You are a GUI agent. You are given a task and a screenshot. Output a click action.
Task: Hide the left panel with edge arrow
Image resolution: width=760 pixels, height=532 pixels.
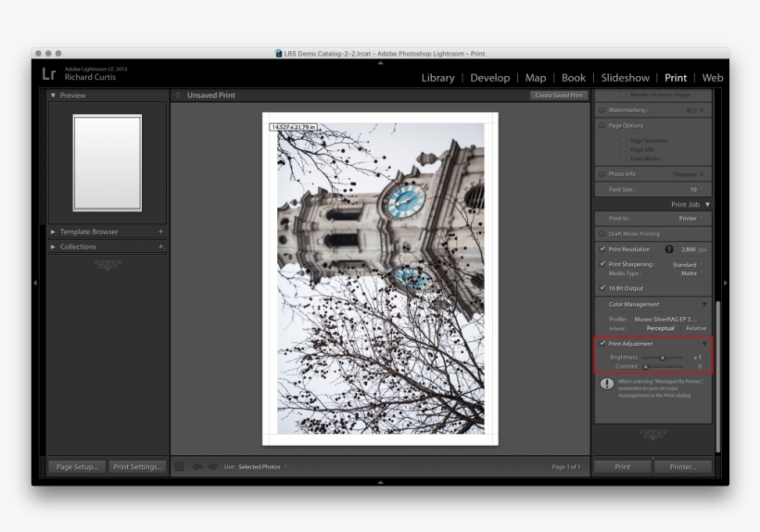click(35, 283)
